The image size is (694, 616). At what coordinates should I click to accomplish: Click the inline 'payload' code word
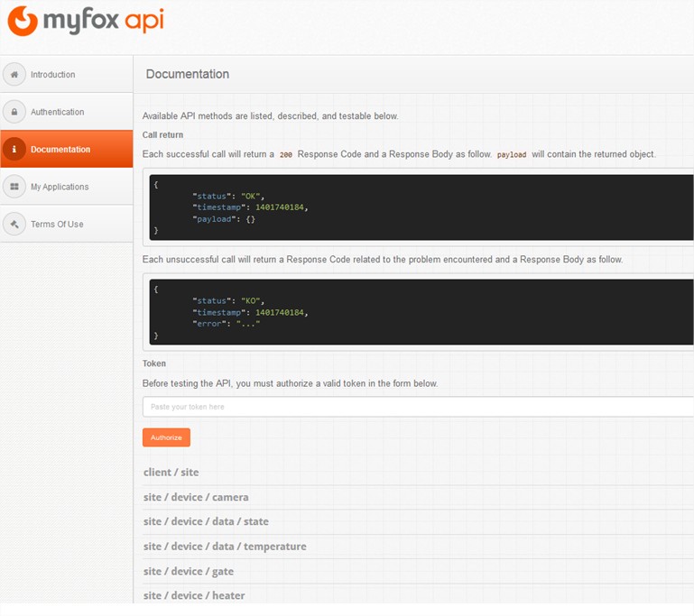[512, 155]
